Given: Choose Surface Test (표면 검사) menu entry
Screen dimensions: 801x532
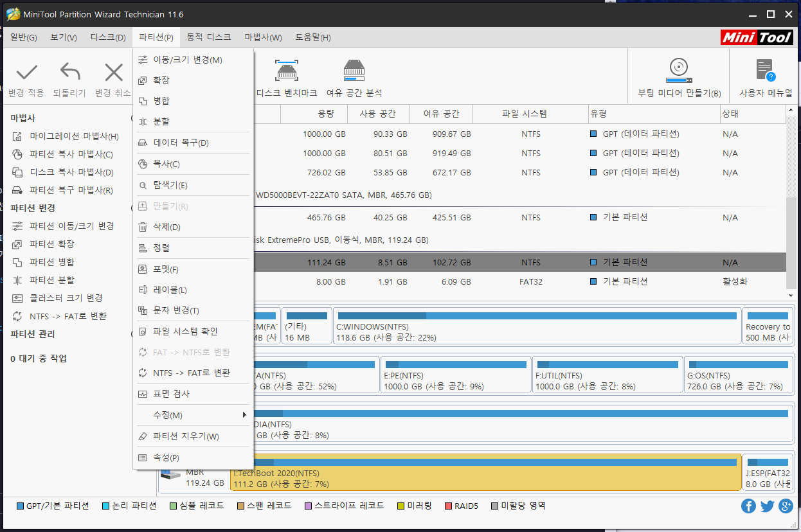Looking at the screenshot, I should 194,394.
